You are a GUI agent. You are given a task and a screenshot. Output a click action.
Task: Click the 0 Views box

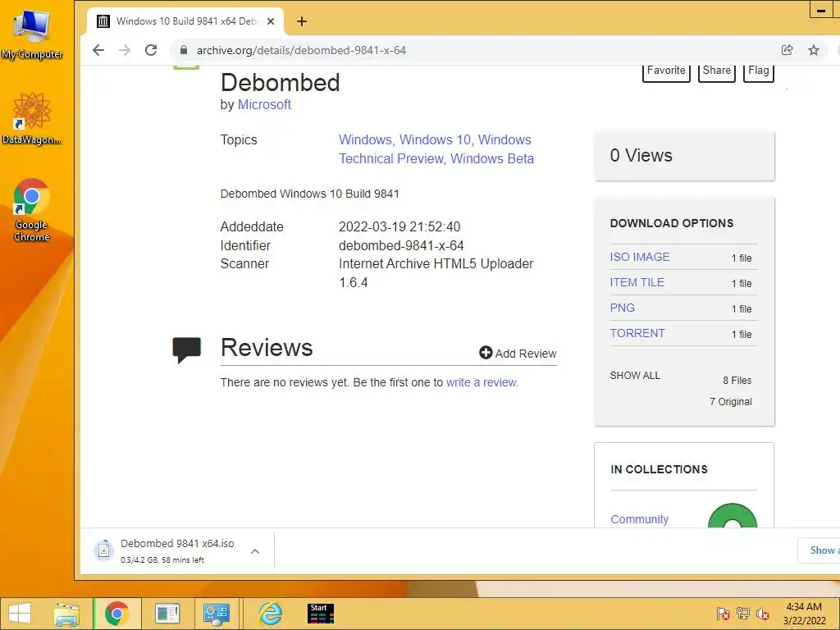[x=684, y=156]
